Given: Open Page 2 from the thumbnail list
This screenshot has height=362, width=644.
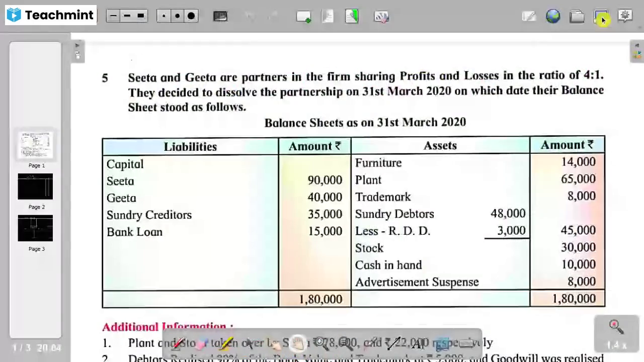Looking at the screenshot, I should [x=35, y=187].
